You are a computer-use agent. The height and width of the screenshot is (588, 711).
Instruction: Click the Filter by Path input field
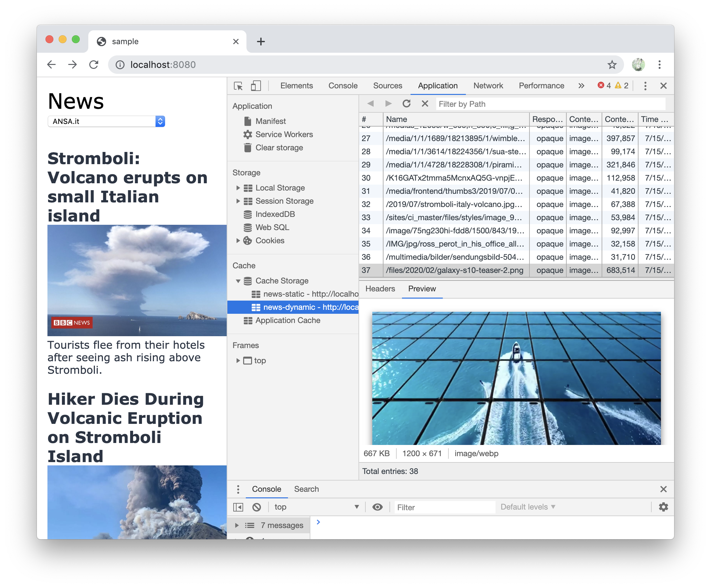[x=508, y=103]
